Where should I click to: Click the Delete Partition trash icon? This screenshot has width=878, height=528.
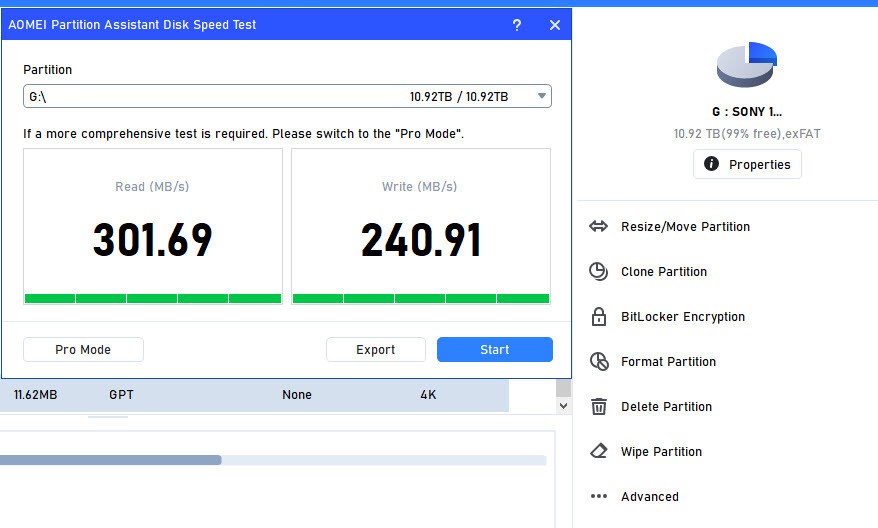[x=598, y=407]
